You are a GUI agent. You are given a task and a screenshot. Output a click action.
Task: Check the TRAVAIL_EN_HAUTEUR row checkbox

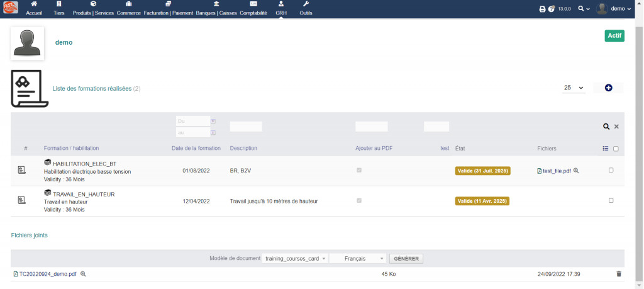tap(611, 200)
